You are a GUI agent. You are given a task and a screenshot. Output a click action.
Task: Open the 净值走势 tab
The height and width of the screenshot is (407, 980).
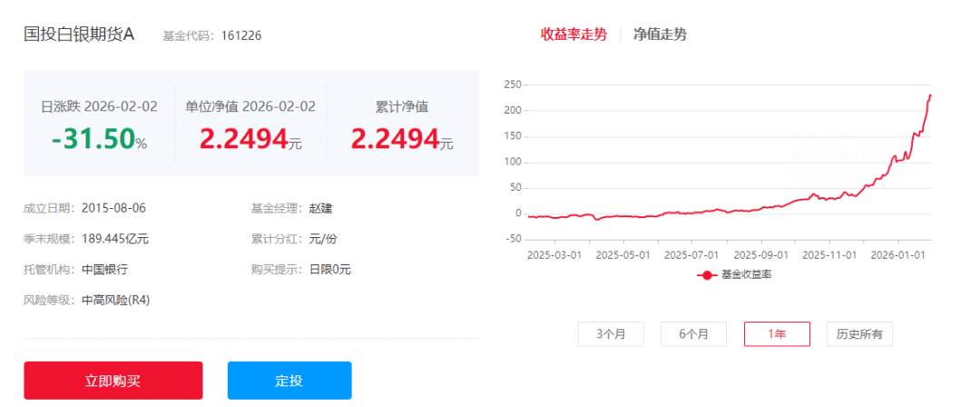coord(660,35)
